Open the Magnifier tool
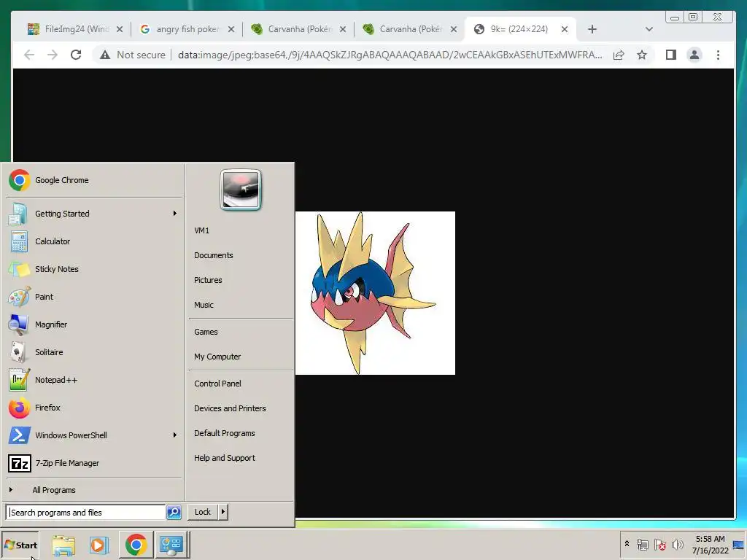The width and height of the screenshot is (747, 560). pos(94,324)
